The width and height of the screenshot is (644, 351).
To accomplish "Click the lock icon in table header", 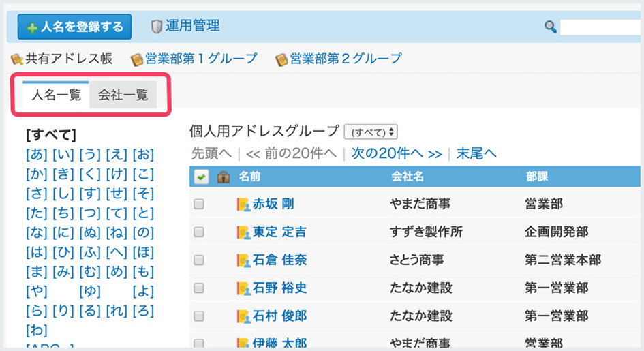I will pos(223,177).
